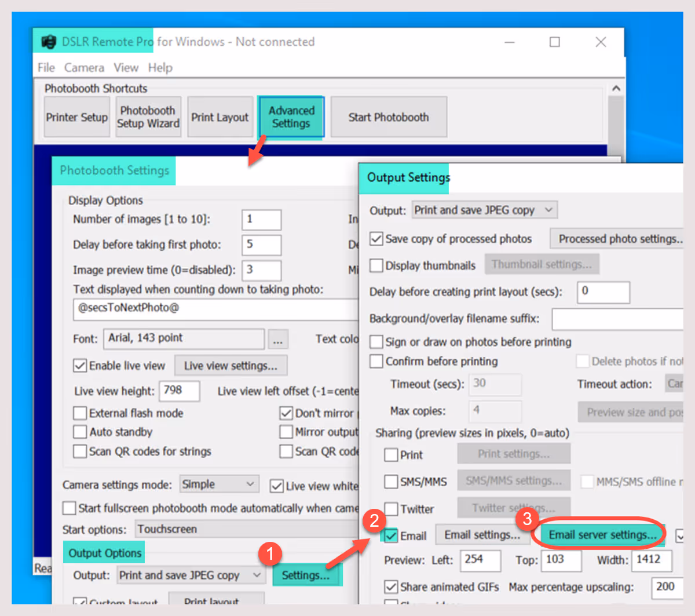This screenshot has height=616, width=695.
Task: Toggle Enable live view checkbox
Action: point(80,366)
